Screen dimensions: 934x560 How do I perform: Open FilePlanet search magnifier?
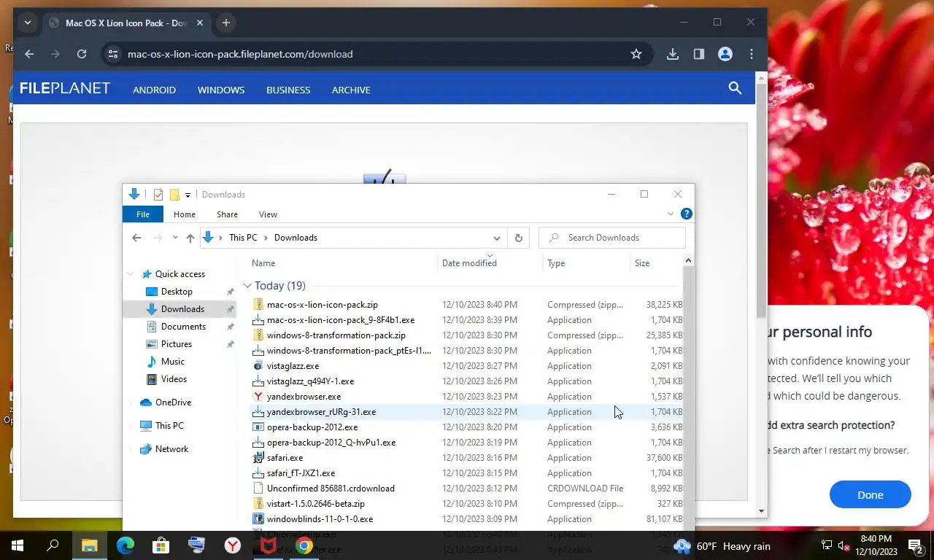[x=735, y=88]
